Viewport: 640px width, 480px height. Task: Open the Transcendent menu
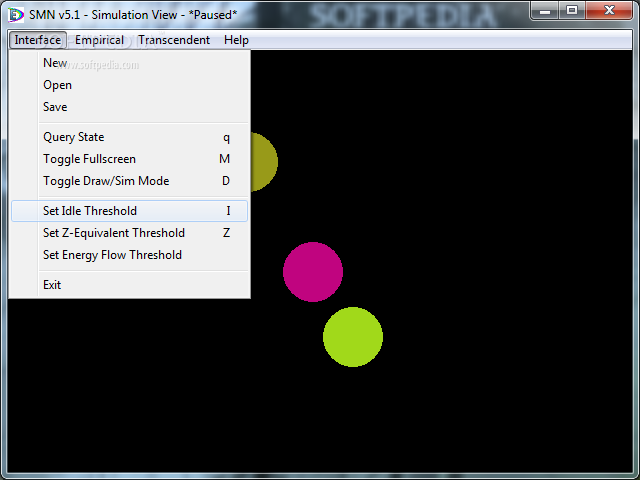click(x=174, y=40)
